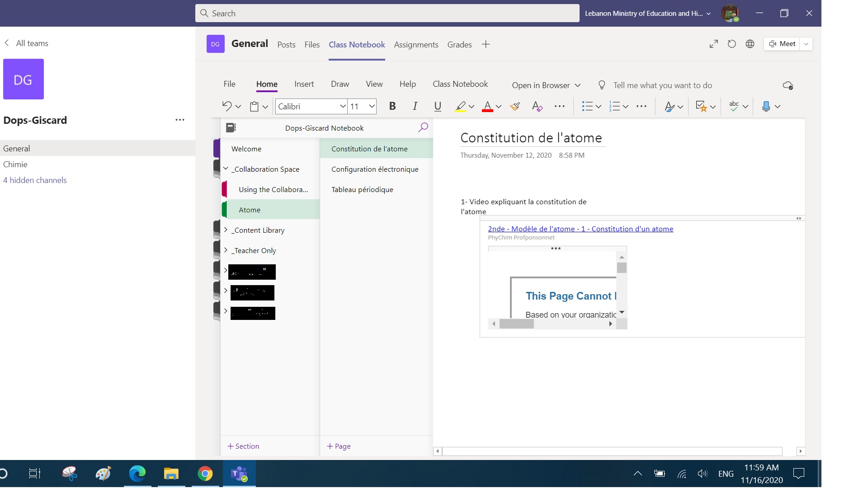
Task: Open the Help ribbon tab
Action: pyautogui.click(x=407, y=84)
